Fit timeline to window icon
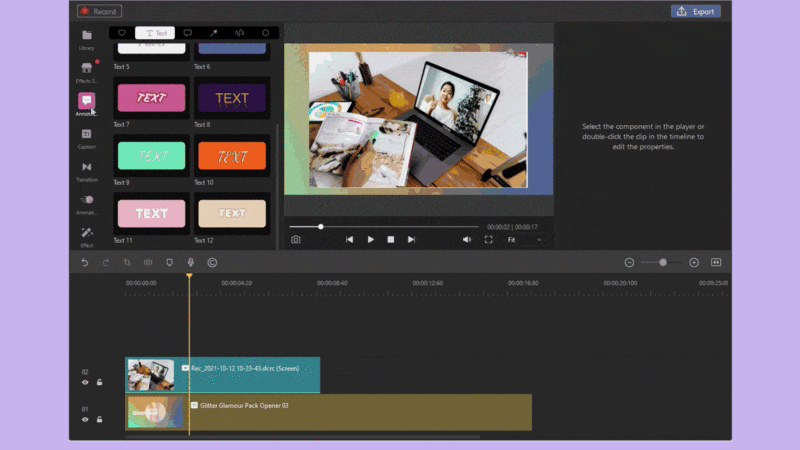This screenshot has width=800, height=450. (x=716, y=262)
